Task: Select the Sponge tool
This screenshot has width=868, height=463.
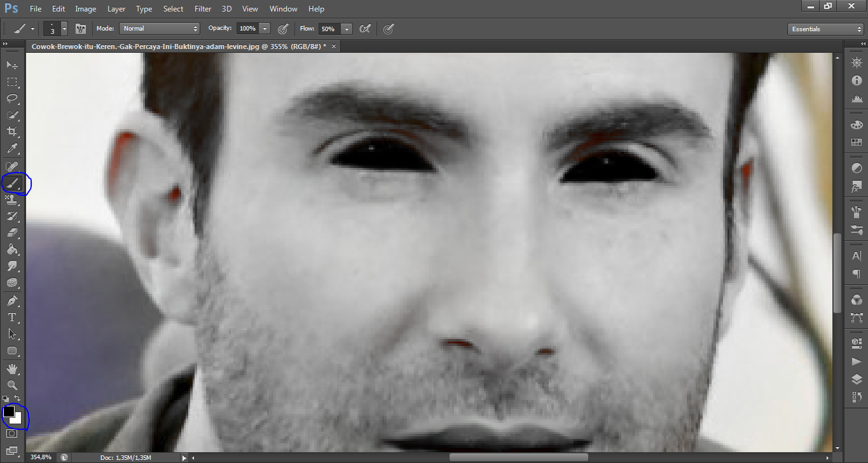Action: 12,282
